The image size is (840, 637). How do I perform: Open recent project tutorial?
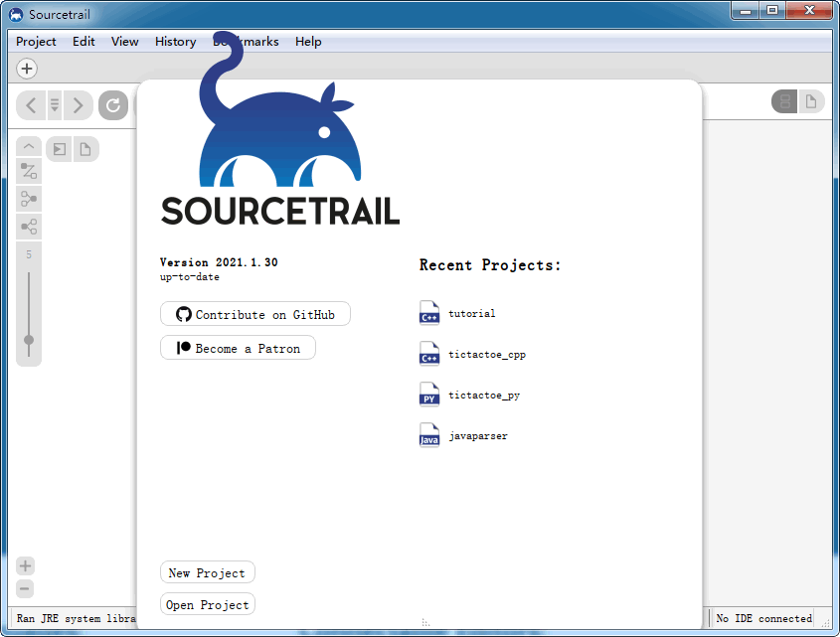pos(472,313)
